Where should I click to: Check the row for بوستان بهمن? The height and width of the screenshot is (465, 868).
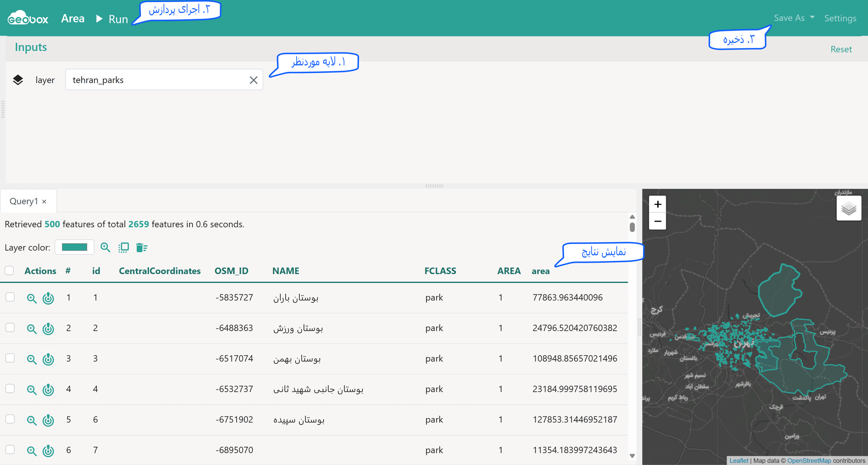[x=10, y=358]
